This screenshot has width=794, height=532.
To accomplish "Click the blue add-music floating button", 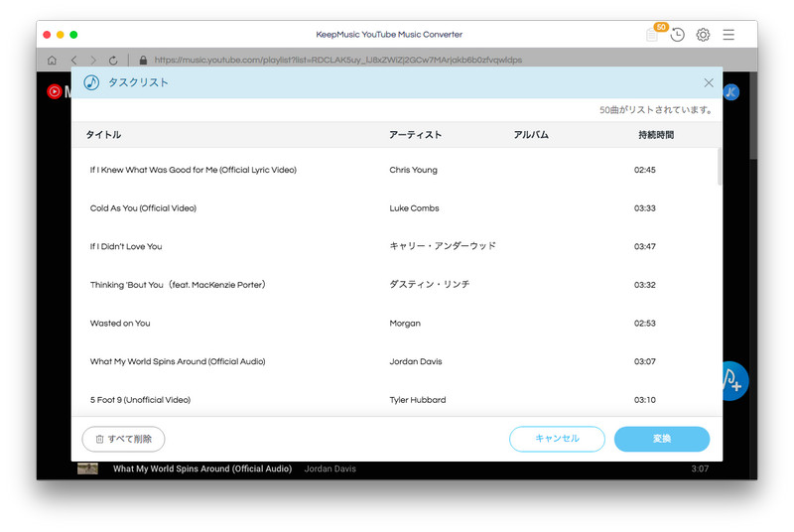I will coord(735,381).
